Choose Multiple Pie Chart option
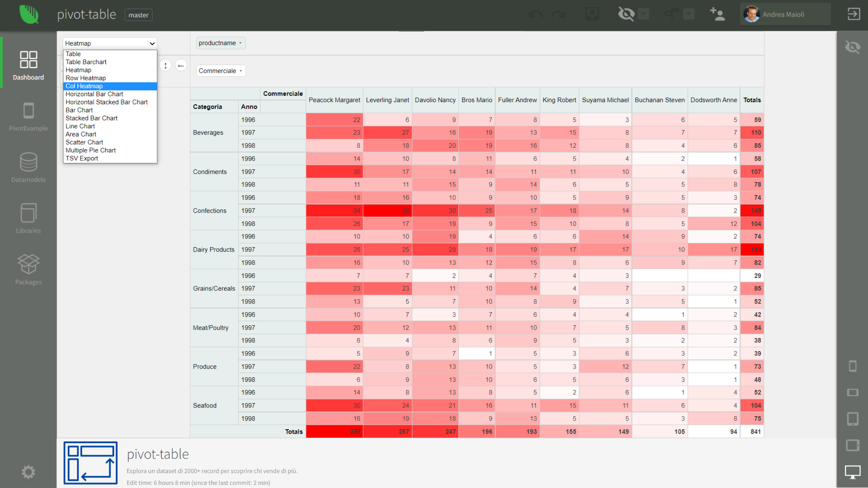This screenshot has height=488, width=868. tap(110, 150)
